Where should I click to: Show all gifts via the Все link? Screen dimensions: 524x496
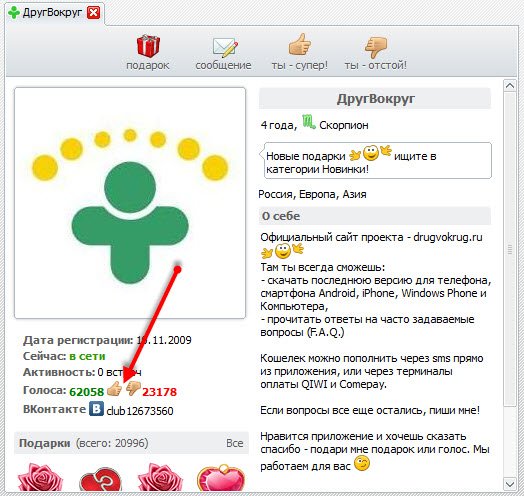[235, 443]
